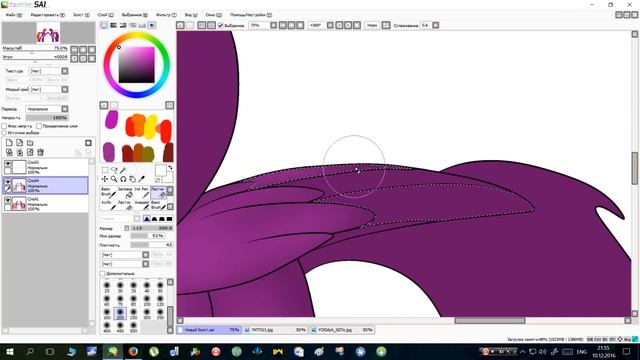640x360 pixels.
Task: Create a new linework layer
Action: (x=20, y=142)
